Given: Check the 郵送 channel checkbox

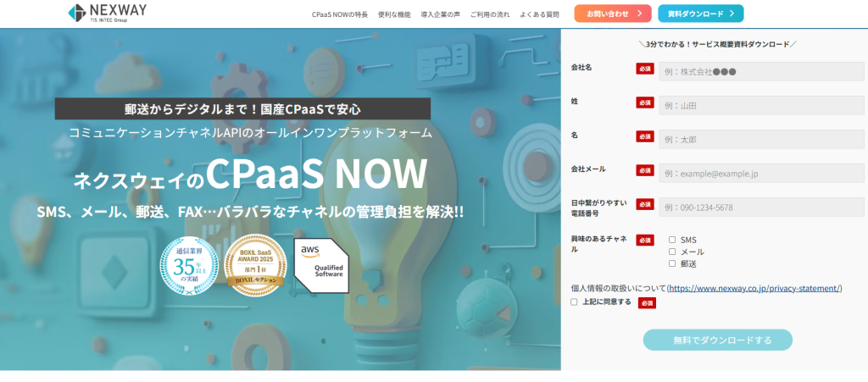Looking at the screenshot, I should (672, 263).
